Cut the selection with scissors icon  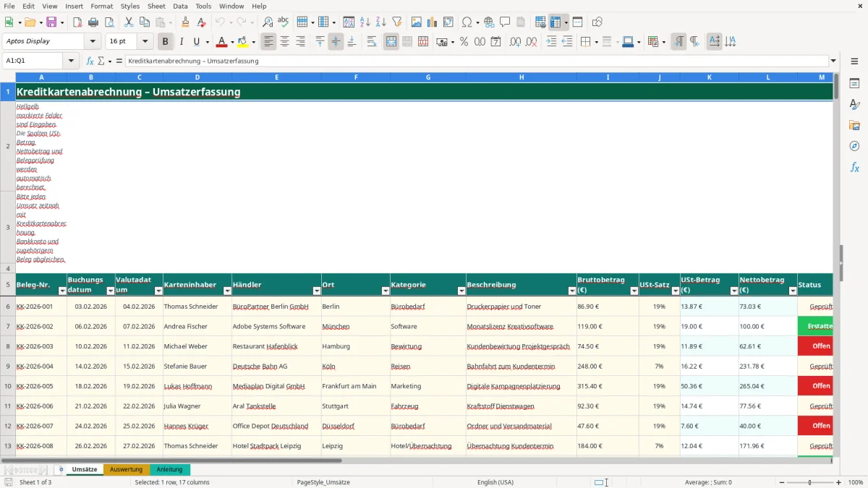(x=128, y=22)
